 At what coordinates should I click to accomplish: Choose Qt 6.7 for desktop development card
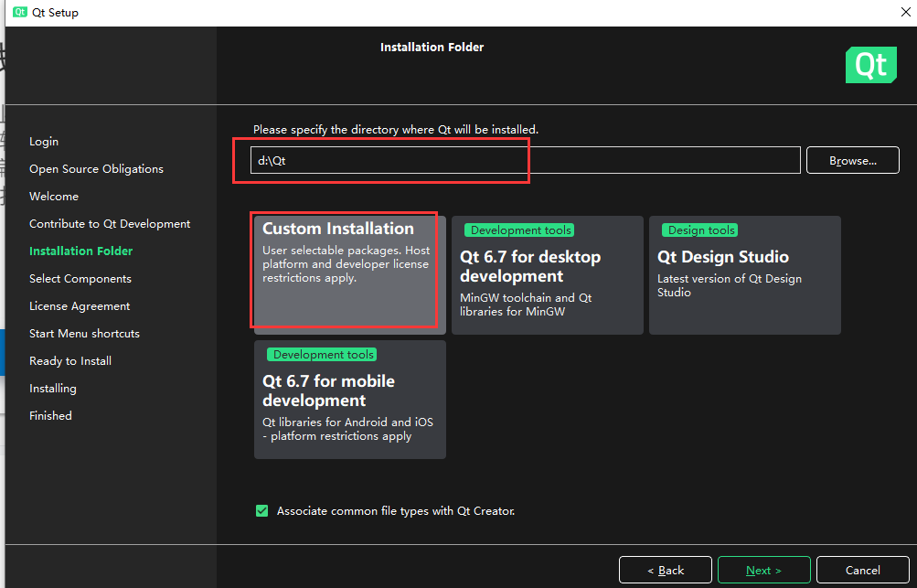tap(548, 275)
